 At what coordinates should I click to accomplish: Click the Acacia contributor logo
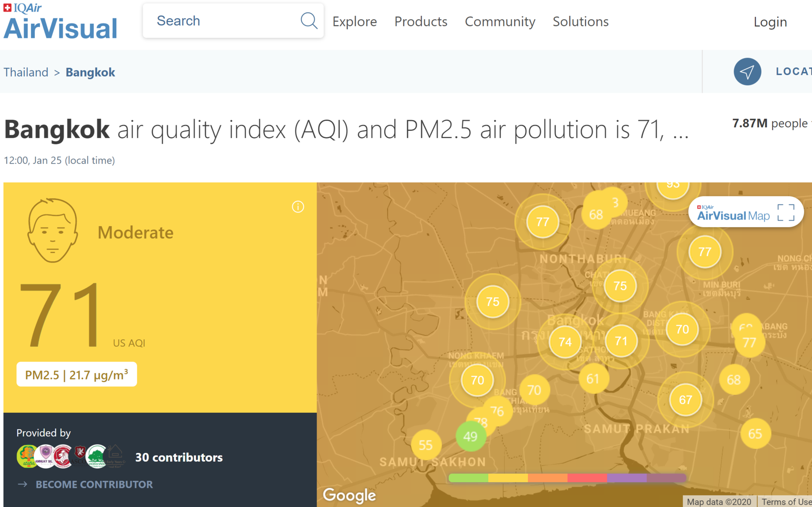[x=27, y=456]
